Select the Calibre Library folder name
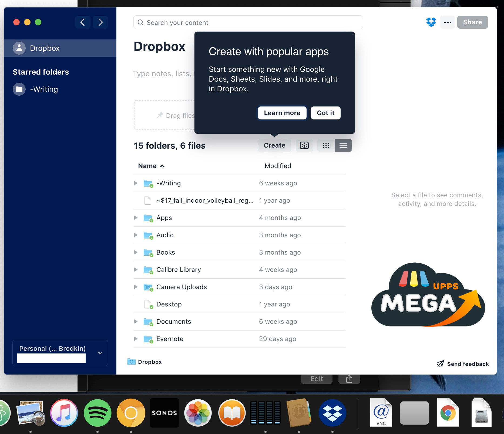 pyautogui.click(x=179, y=270)
